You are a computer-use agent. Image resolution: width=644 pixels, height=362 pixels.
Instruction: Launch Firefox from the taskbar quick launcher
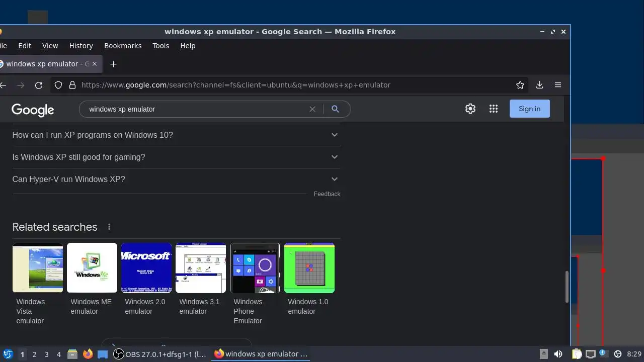click(88, 354)
